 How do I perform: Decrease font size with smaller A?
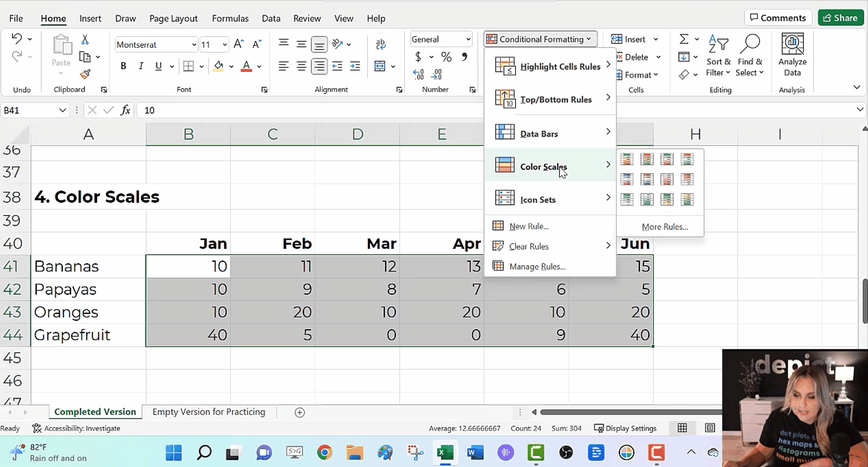point(257,44)
